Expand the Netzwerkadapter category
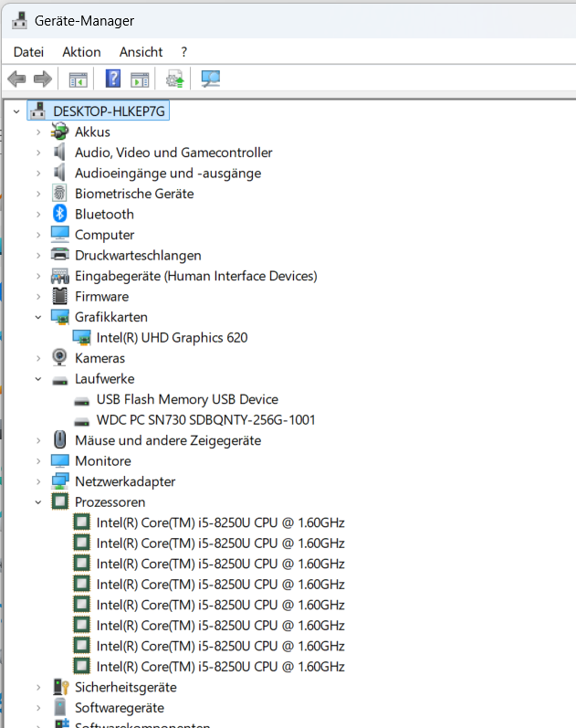The height and width of the screenshot is (728, 576). 38,481
